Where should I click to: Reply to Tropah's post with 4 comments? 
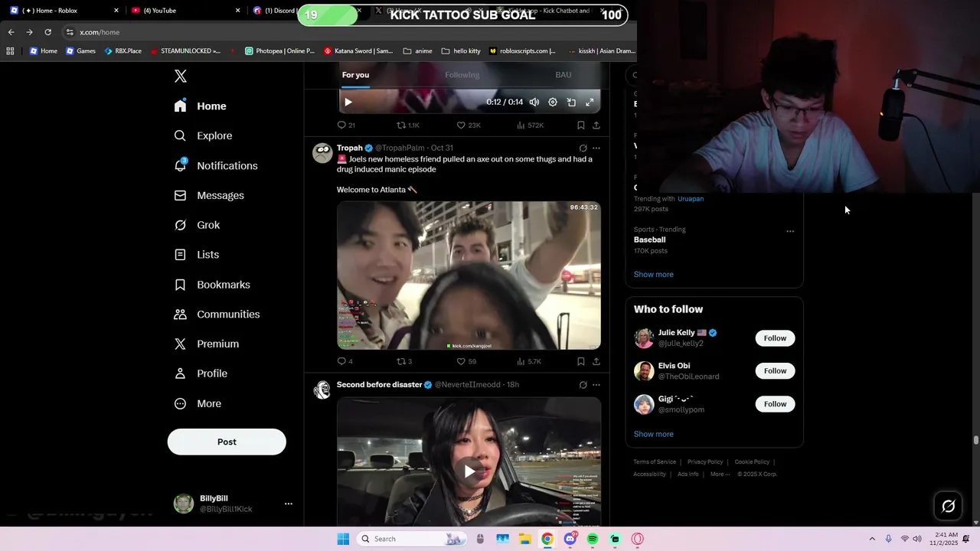click(345, 361)
